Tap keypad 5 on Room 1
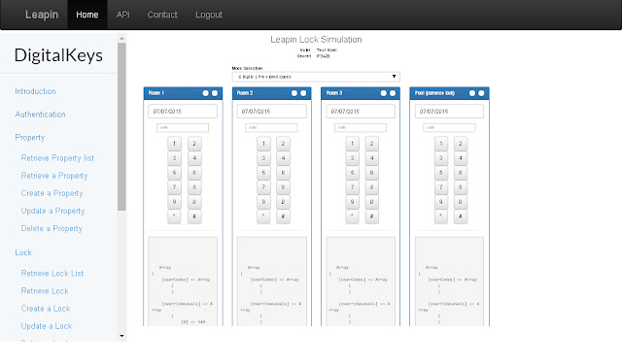 click(x=174, y=173)
